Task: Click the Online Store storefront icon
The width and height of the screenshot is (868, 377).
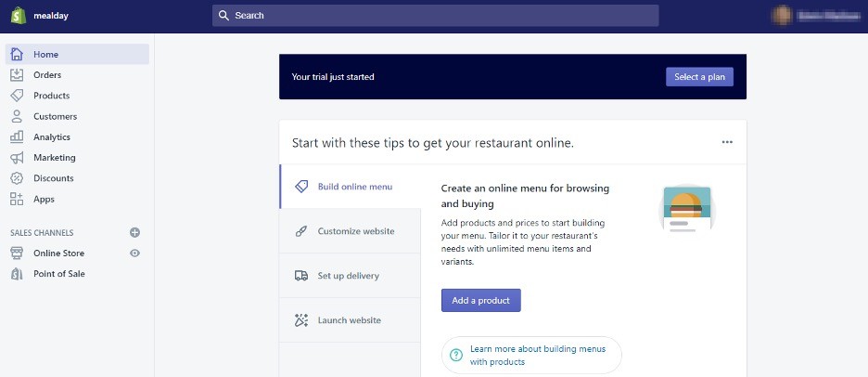Action: click(18, 253)
